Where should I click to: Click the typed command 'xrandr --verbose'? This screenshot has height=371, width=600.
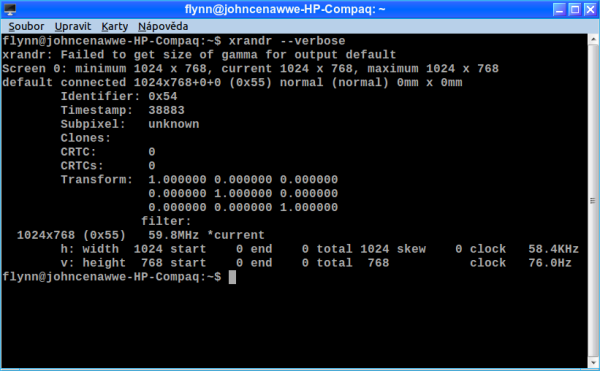click(287, 41)
